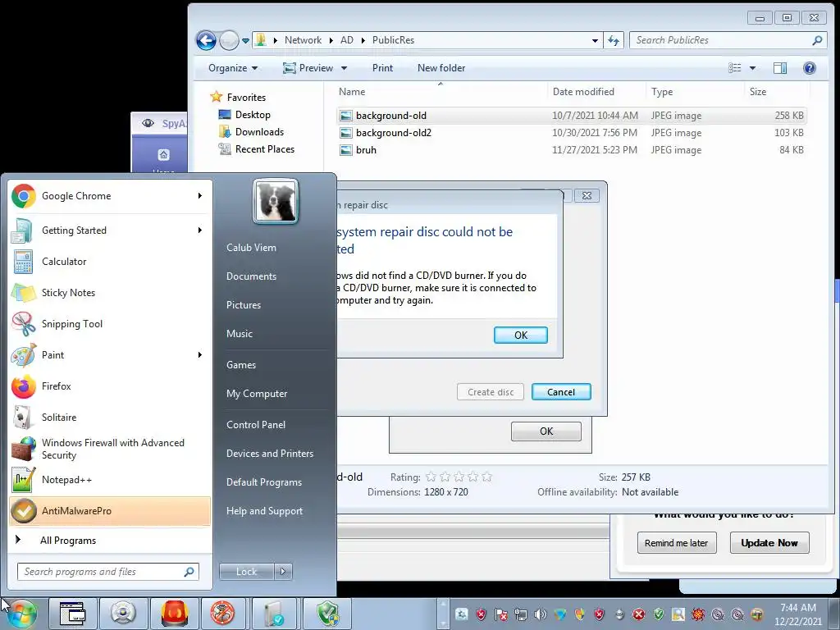Toggle the Explorer preview pane button
Screen dimensions: 840x630
pos(780,68)
